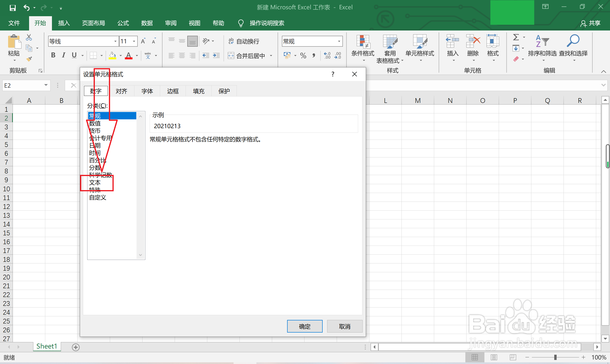Click the Save disk icon
This screenshot has width=610, height=364.
point(12,8)
